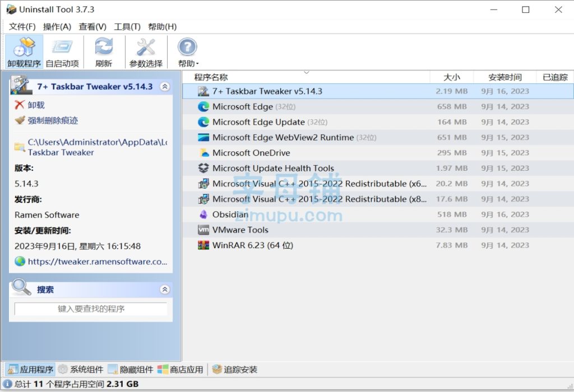Switch to the 应用程序 applications tab
The width and height of the screenshot is (574, 392).
coord(30,370)
